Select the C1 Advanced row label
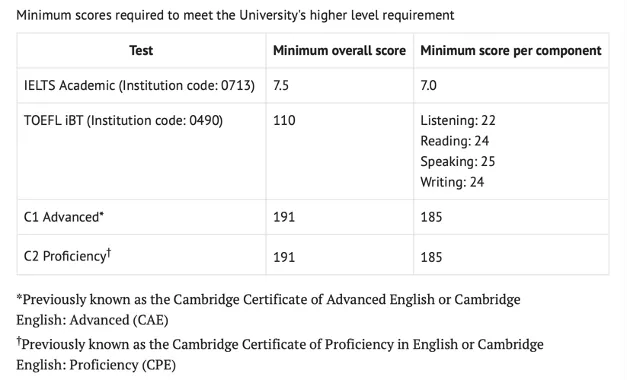The height and width of the screenshot is (380, 628). [x=64, y=217]
